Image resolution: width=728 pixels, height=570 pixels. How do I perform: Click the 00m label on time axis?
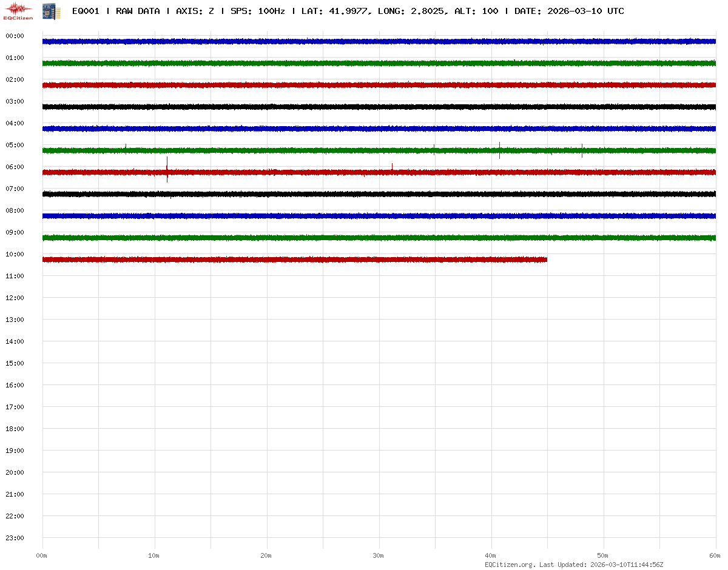coord(42,555)
